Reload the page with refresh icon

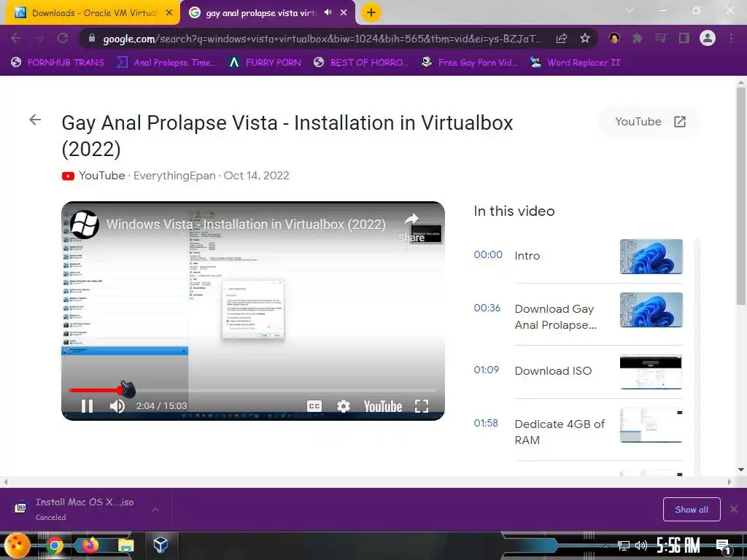click(63, 38)
